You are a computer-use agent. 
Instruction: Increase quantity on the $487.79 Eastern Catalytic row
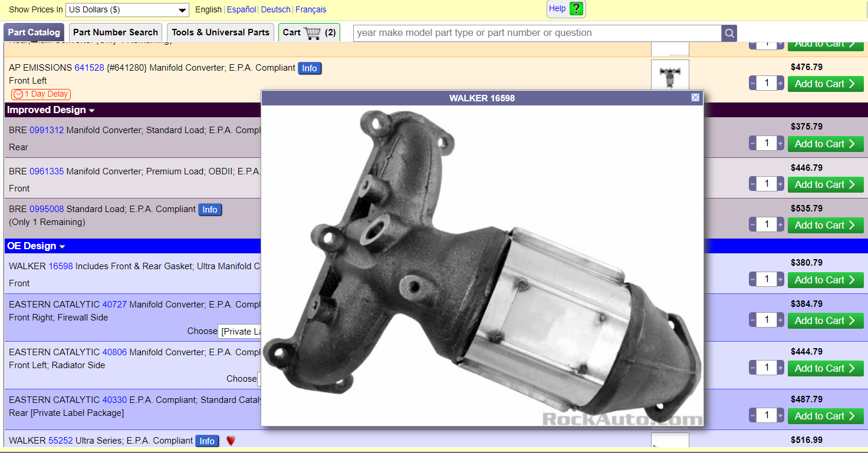[781, 415]
